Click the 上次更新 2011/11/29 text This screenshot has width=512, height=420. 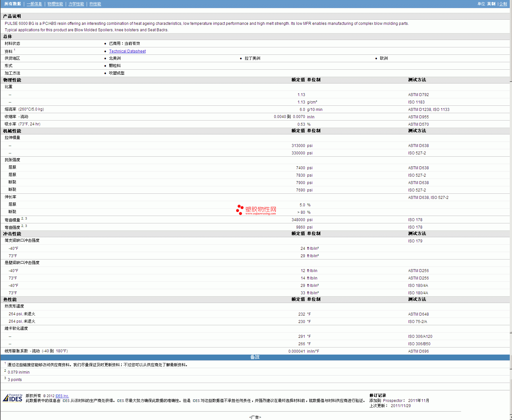pos(390,406)
